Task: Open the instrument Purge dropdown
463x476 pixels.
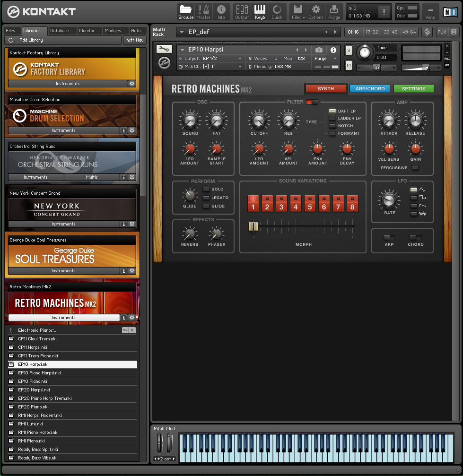Action: click(x=335, y=59)
